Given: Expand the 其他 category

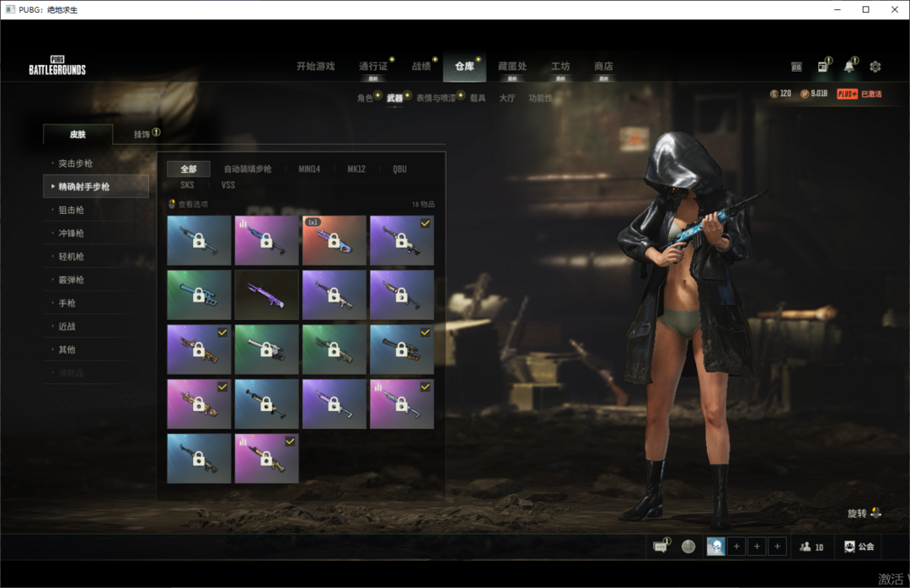Looking at the screenshot, I should tap(96, 349).
